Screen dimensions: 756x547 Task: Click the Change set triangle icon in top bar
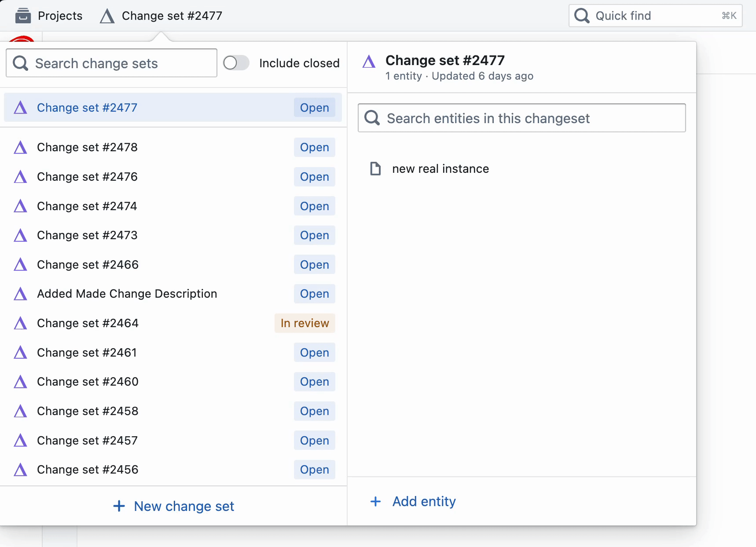point(106,15)
